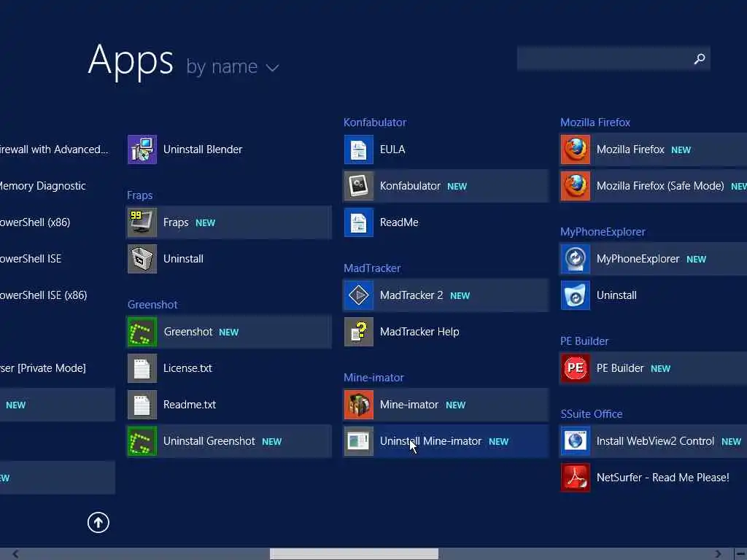
Task: Click the Mozilla Firefox group heading
Action: [595, 122]
